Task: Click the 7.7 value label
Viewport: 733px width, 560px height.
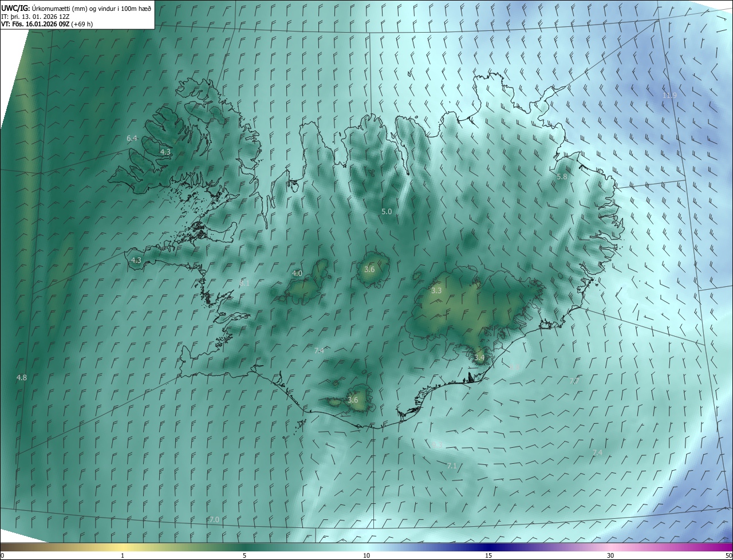Action: (575, 381)
